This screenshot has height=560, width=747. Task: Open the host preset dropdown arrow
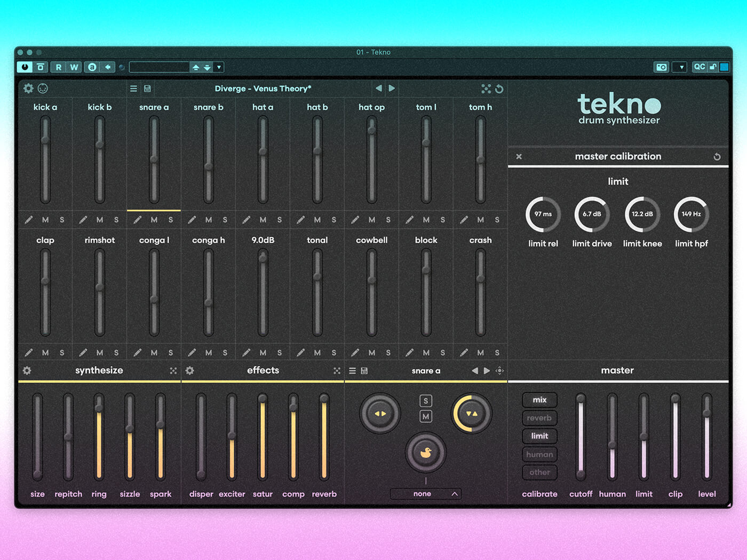(219, 67)
